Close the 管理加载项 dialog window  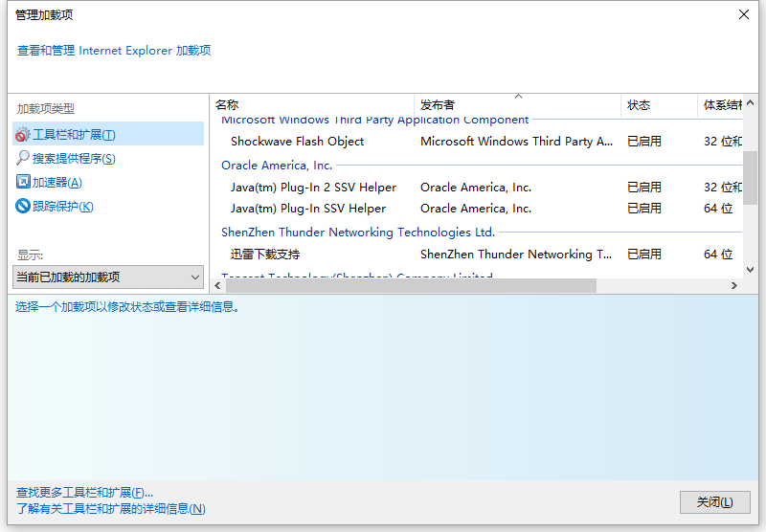click(x=743, y=14)
